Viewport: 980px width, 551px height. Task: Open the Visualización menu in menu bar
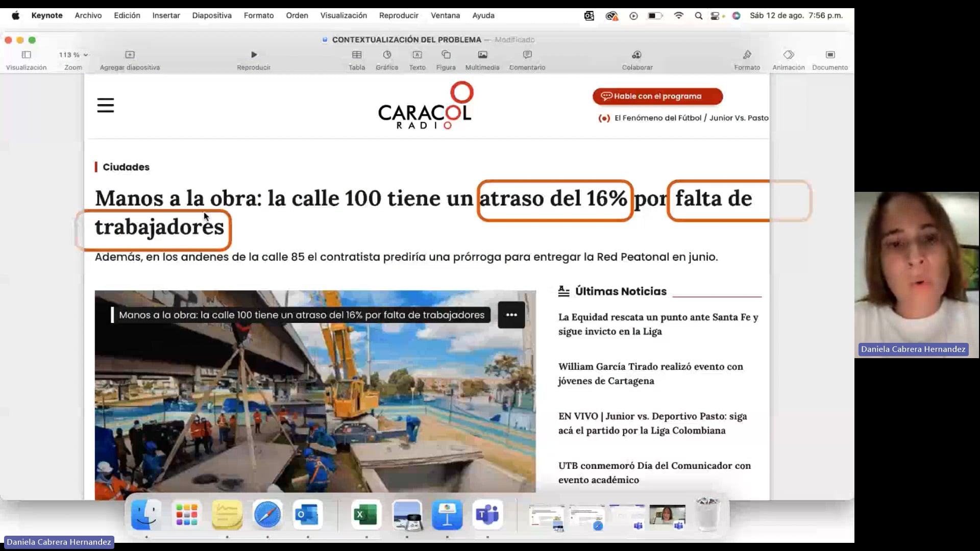(344, 15)
